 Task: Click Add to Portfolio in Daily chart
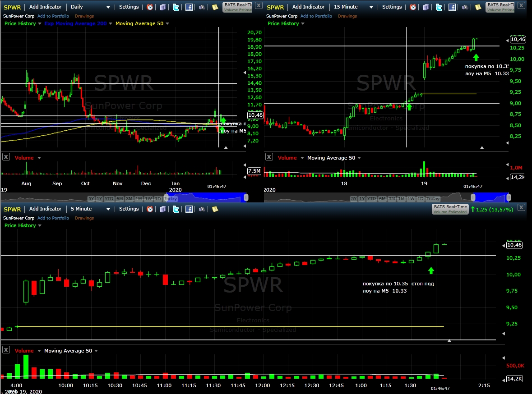coord(53,16)
